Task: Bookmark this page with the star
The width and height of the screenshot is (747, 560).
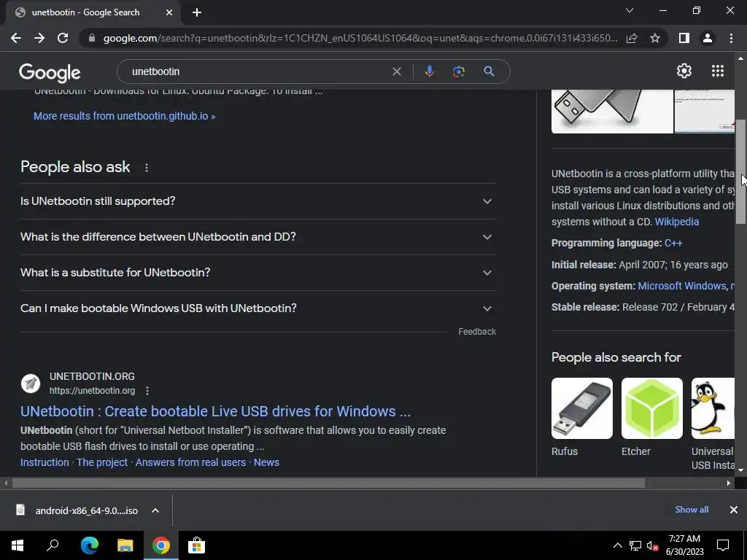Action: (x=655, y=38)
